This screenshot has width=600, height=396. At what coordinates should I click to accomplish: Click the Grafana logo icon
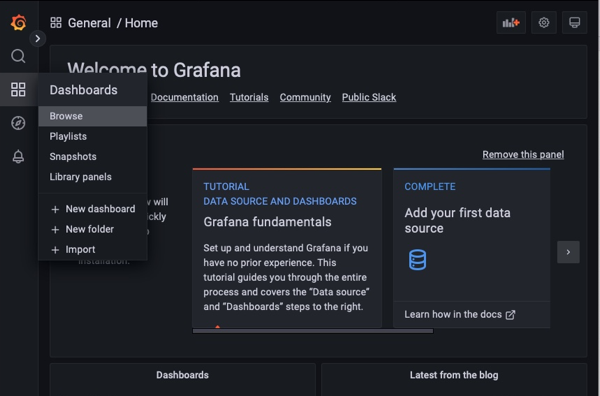18,23
